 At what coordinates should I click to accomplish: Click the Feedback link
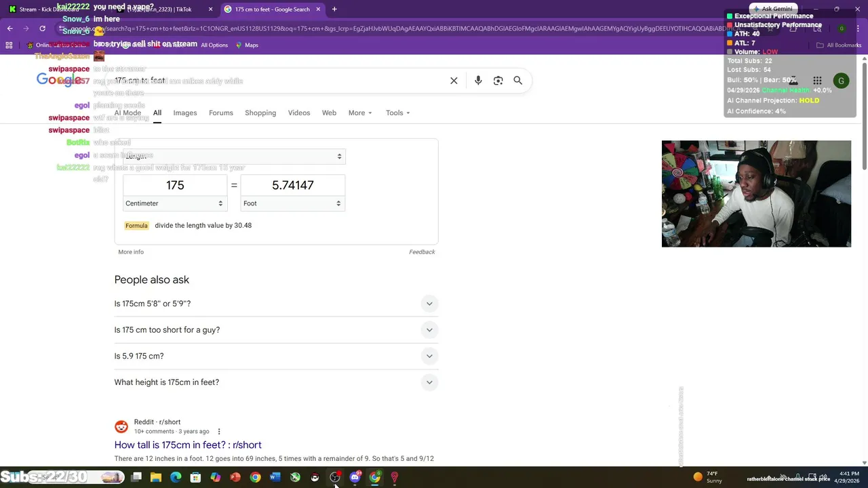pos(422,252)
